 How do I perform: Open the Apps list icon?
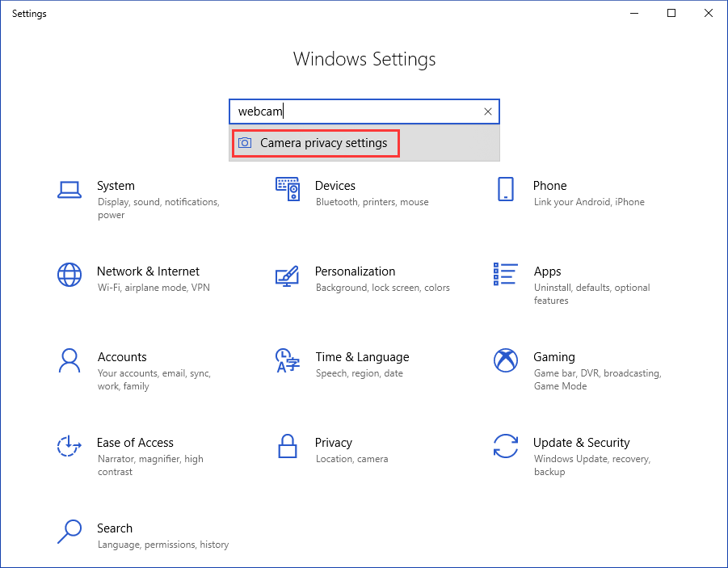click(506, 275)
